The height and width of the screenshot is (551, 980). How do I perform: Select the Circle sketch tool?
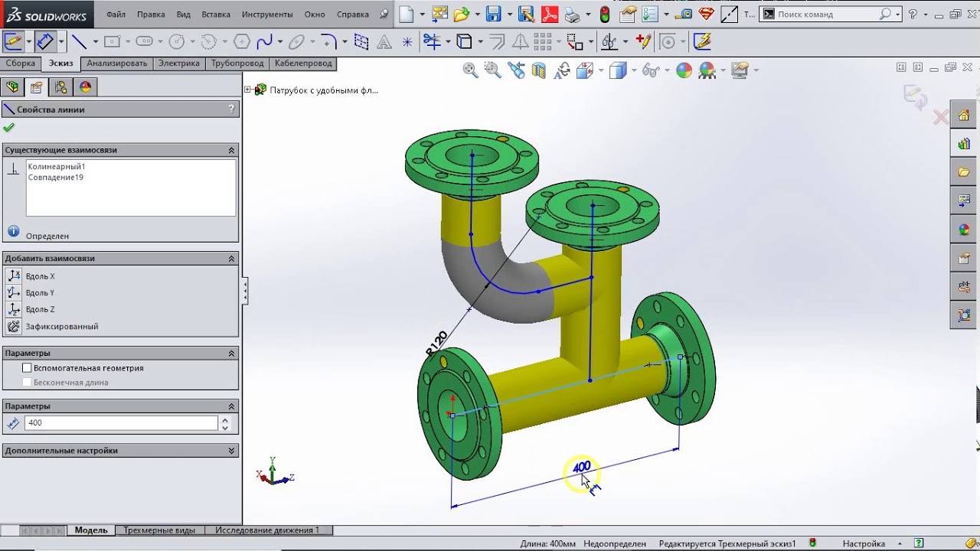(x=177, y=41)
